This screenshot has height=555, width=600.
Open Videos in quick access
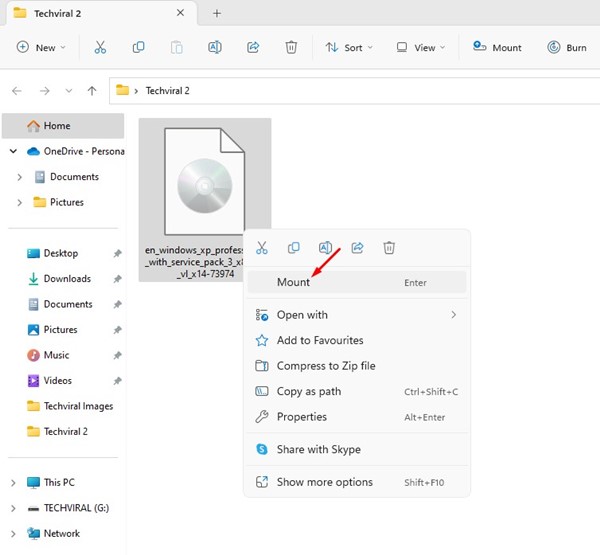(49, 380)
